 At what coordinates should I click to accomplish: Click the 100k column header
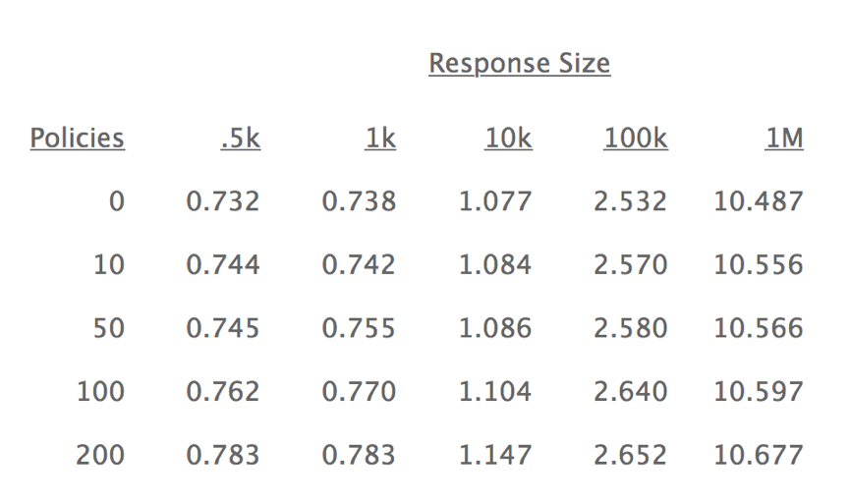636,140
